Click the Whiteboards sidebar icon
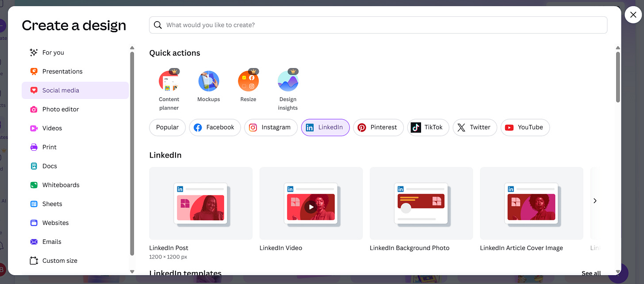This screenshot has width=644, height=284. point(34,185)
